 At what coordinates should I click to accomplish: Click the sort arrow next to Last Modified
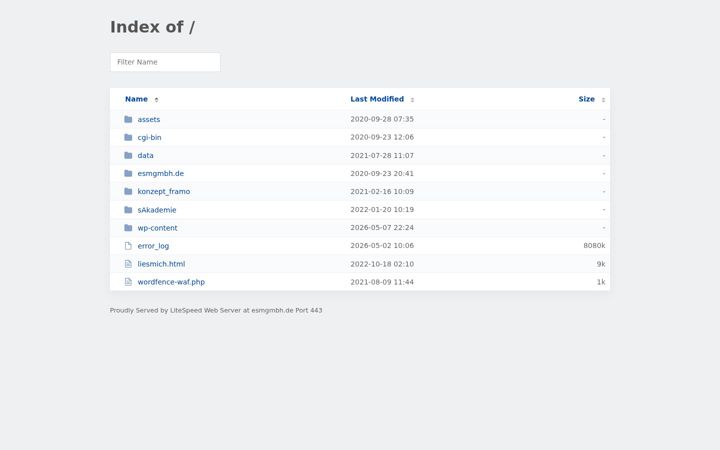click(x=412, y=100)
